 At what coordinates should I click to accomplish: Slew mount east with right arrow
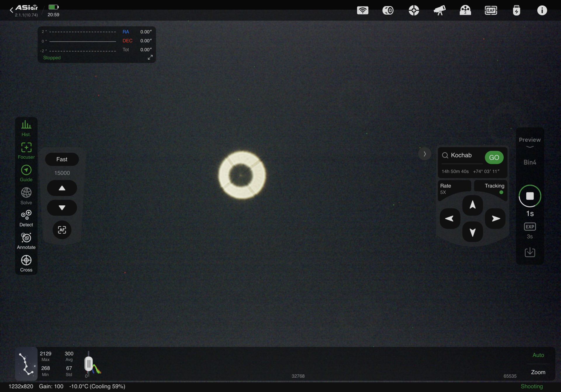(x=495, y=218)
